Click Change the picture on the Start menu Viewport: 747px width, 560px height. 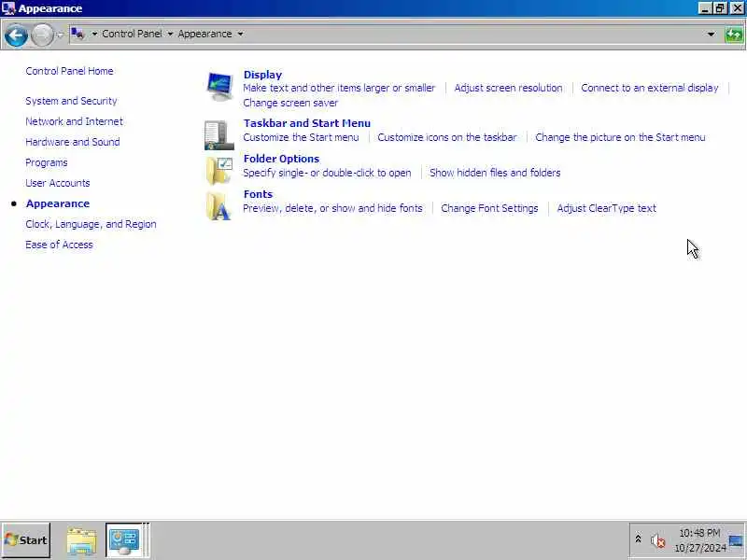(x=620, y=137)
